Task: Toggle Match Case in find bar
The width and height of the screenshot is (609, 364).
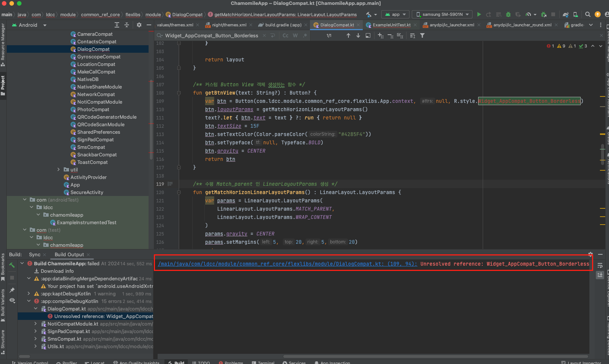Action: [285, 35]
